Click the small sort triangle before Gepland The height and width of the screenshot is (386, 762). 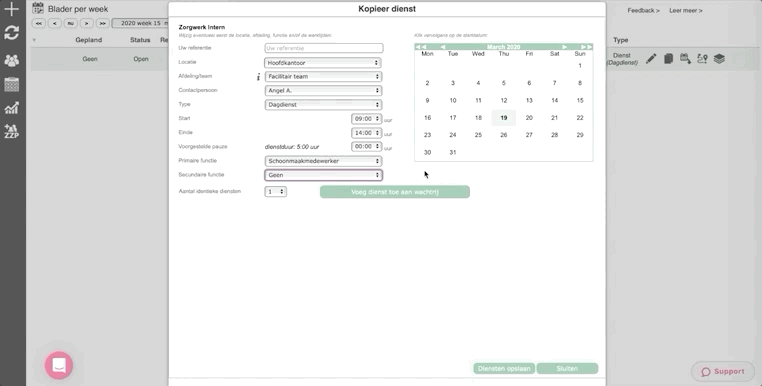(x=34, y=40)
